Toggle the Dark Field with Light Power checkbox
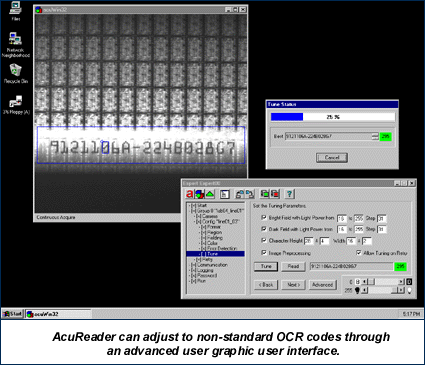 tap(264, 229)
